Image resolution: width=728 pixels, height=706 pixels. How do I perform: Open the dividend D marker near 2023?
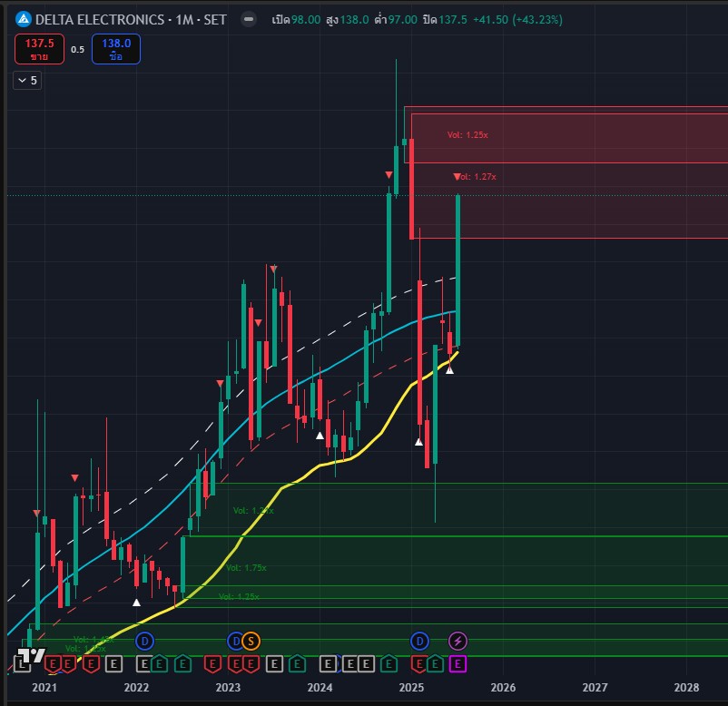tap(235, 642)
